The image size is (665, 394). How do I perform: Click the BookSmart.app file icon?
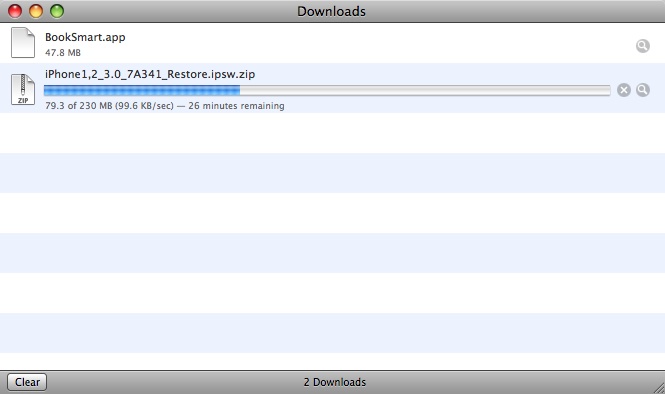[x=23, y=43]
